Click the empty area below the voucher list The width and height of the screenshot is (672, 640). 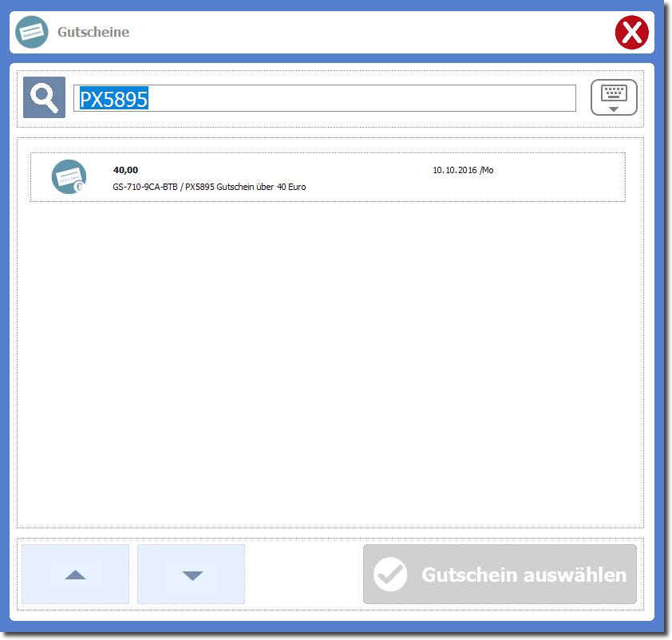tap(329, 359)
